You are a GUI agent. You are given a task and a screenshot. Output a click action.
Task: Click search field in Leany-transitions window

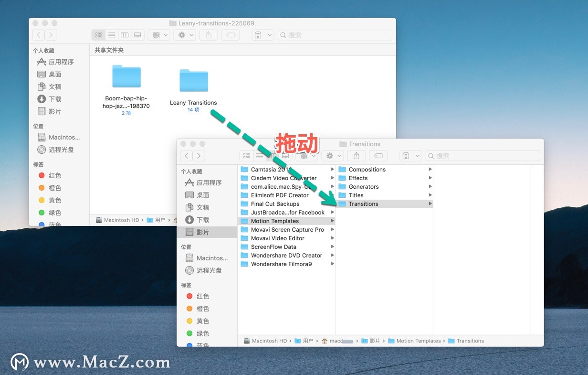pyautogui.click(x=335, y=35)
